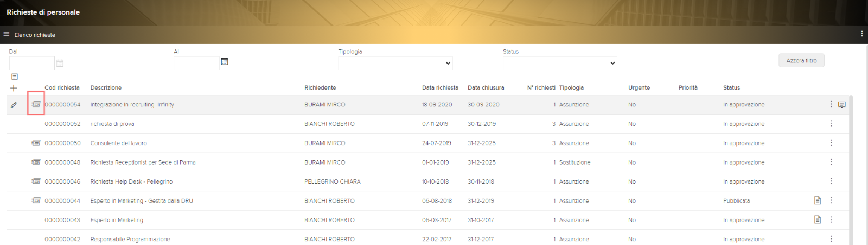This screenshot has width=868, height=245.
Task: Open the hamburger menu beside Elenco richieste
Action: point(7,34)
